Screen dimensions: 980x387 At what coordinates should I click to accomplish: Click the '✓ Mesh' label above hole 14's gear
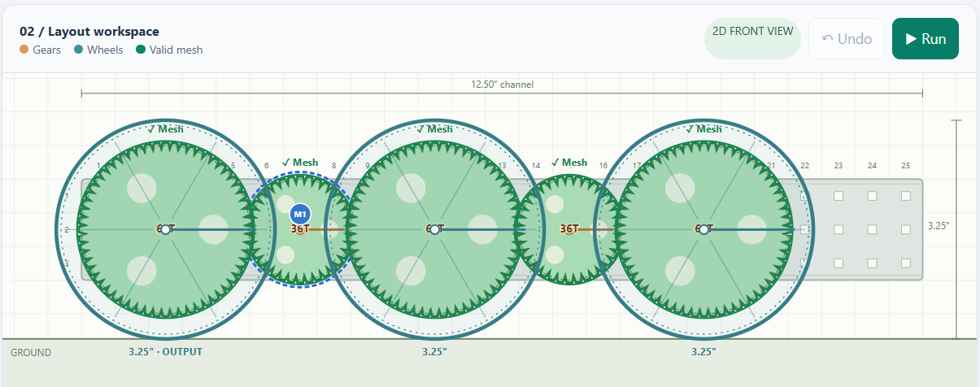coord(569,163)
